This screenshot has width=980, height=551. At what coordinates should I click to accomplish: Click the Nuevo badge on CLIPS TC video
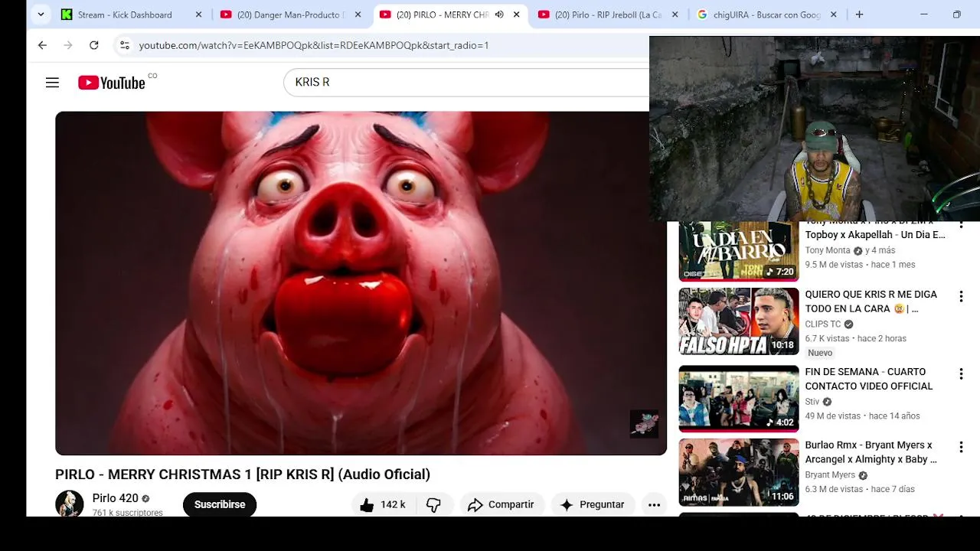[x=820, y=353]
